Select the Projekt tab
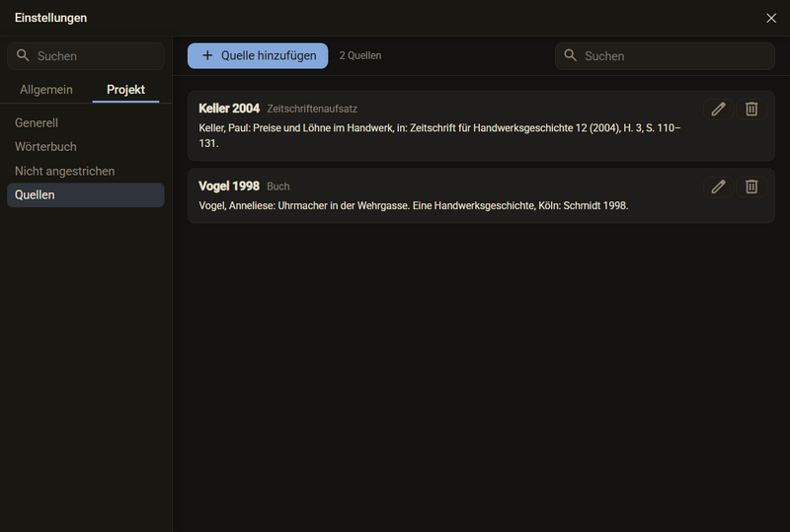 coord(126,90)
